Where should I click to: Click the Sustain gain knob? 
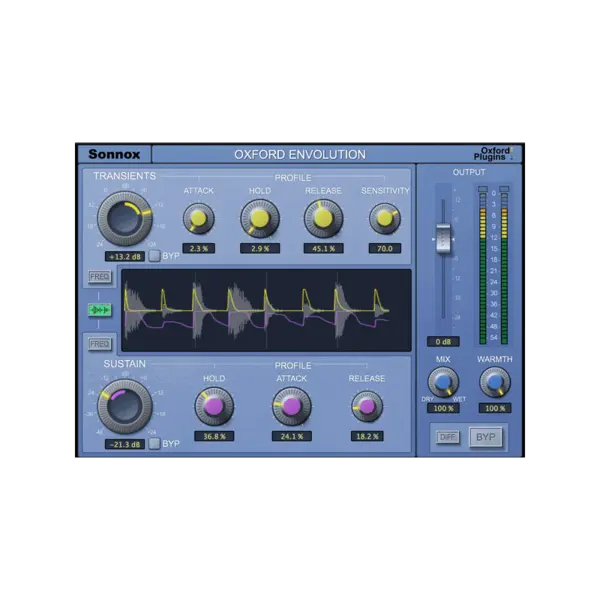[x=125, y=406]
